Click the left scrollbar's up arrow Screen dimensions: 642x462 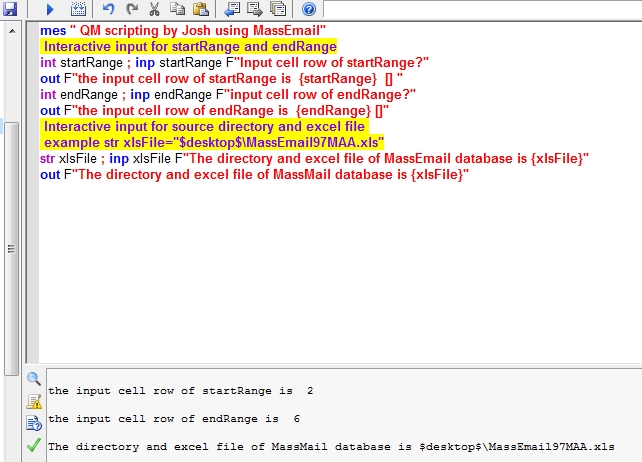(x=12, y=32)
